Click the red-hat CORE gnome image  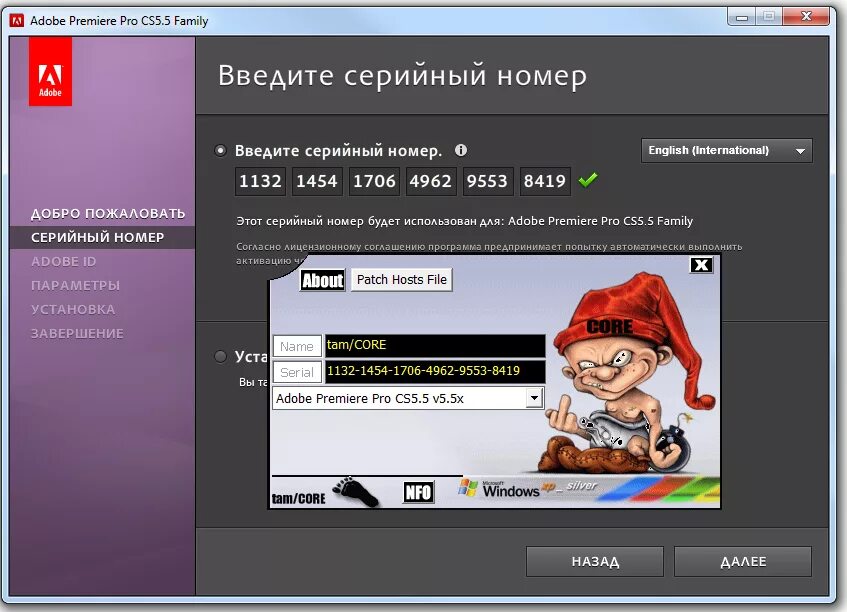click(x=627, y=373)
